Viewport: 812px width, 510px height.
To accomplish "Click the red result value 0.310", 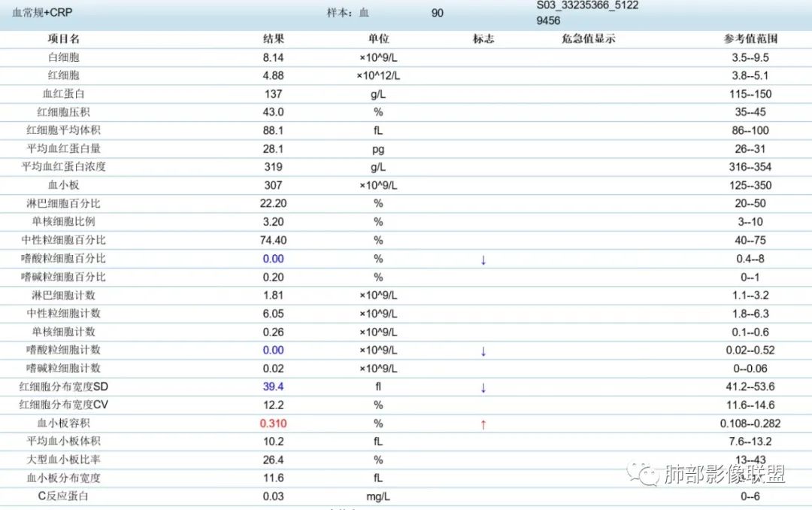I will click(x=274, y=423).
